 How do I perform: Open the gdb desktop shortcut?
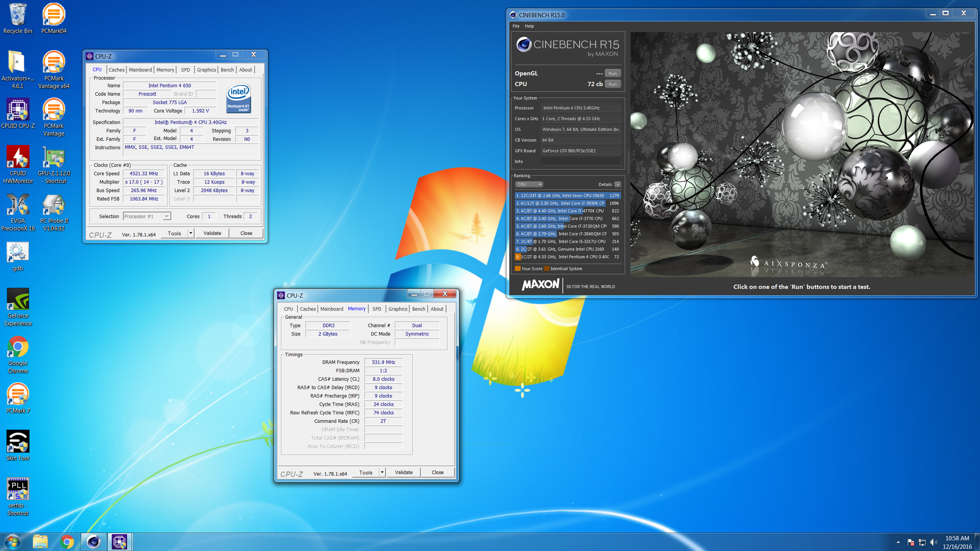[x=18, y=256]
